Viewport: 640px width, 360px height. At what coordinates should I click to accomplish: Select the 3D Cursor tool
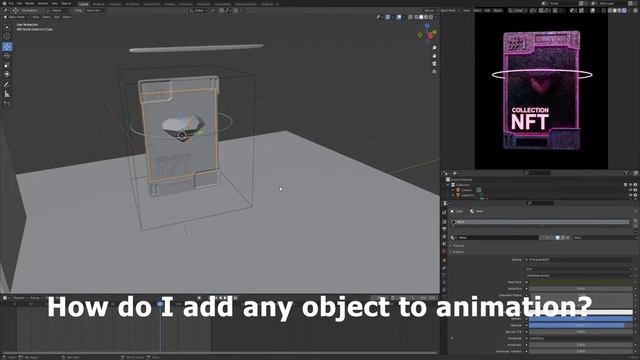pyautogui.click(x=7, y=36)
